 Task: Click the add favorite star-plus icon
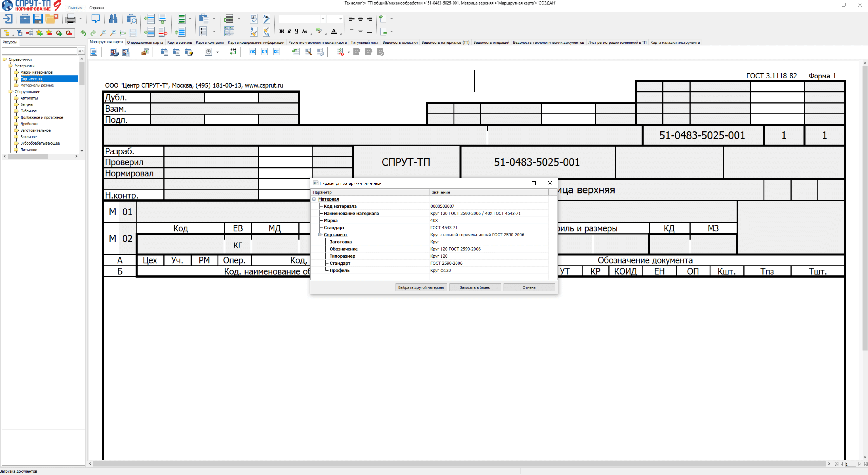[x=39, y=33]
